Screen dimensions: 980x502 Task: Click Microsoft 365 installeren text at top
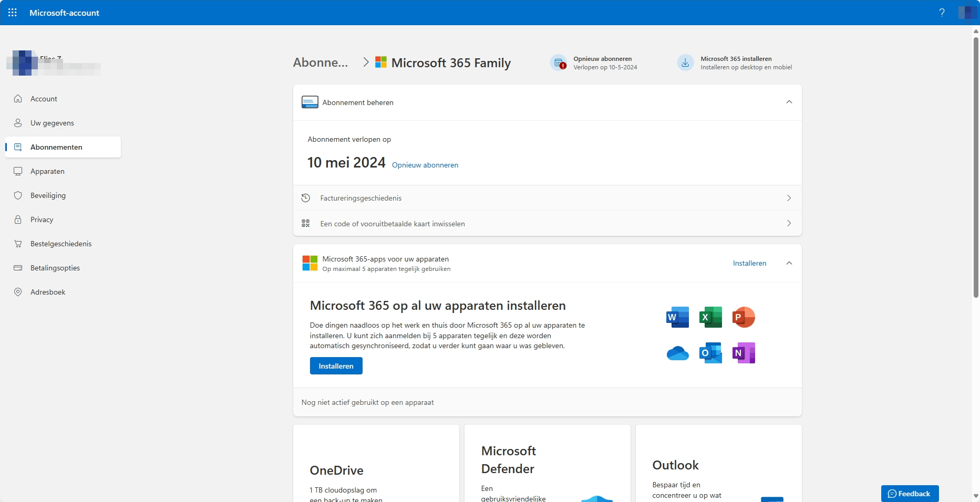(736, 59)
